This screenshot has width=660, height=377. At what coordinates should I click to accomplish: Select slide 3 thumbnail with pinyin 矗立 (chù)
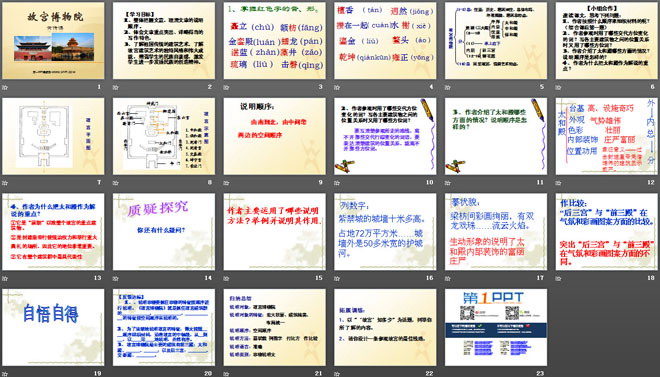point(274,40)
